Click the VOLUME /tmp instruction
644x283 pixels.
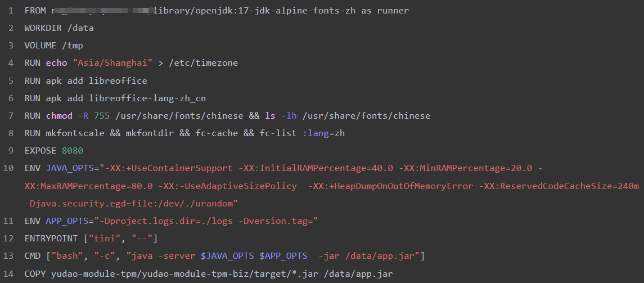pyautogui.click(x=54, y=46)
